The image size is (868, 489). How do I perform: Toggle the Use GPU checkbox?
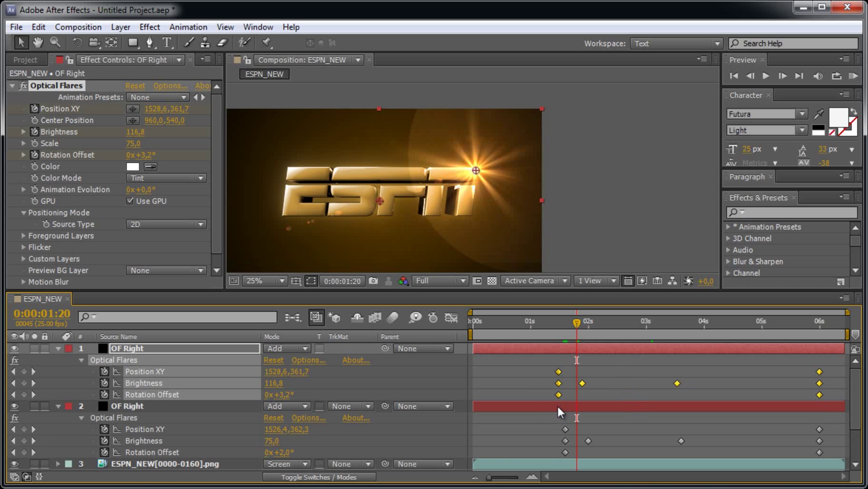(x=130, y=201)
